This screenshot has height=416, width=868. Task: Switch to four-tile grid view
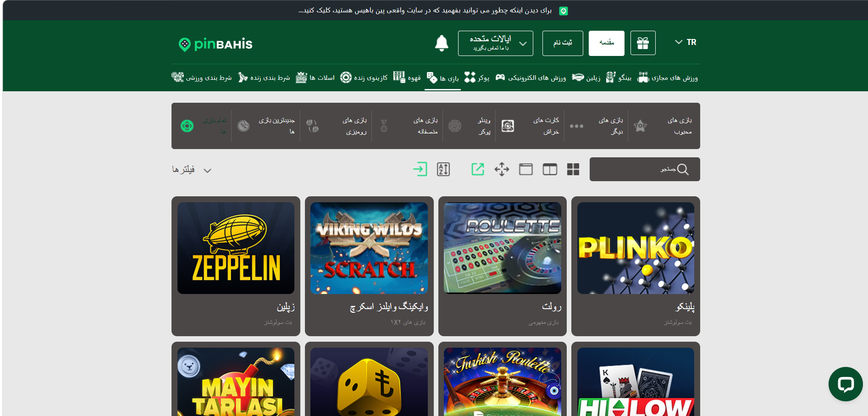[573, 169]
